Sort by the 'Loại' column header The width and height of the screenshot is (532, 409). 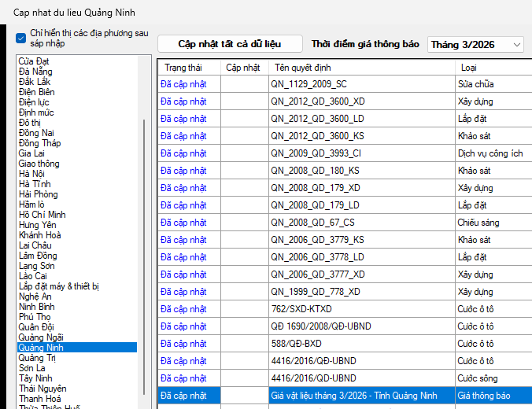click(468, 68)
